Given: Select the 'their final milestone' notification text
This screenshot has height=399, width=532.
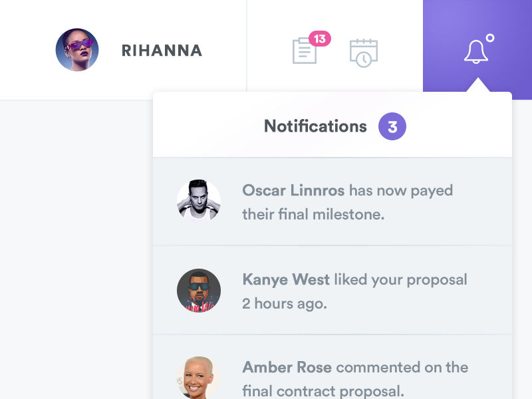Looking at the screenshot, I should [x=313, y=215].
